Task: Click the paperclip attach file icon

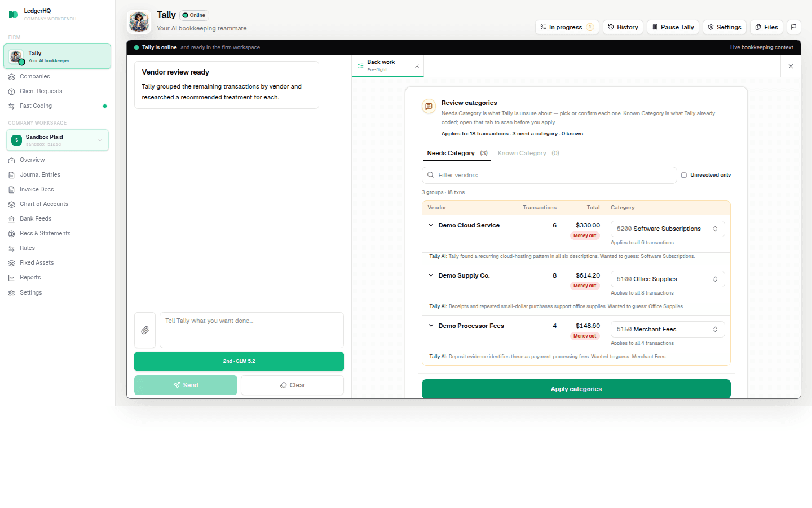Action: point(145,330)
